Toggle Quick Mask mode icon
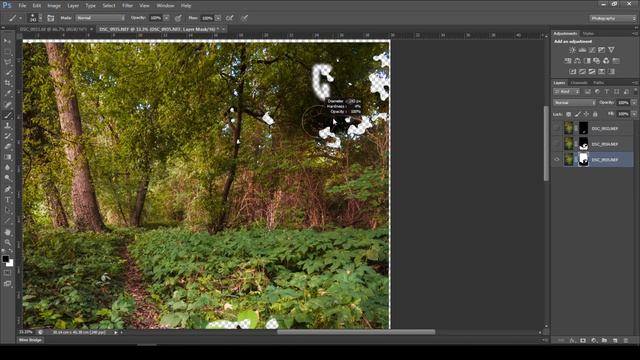 (x=7, y=273)
